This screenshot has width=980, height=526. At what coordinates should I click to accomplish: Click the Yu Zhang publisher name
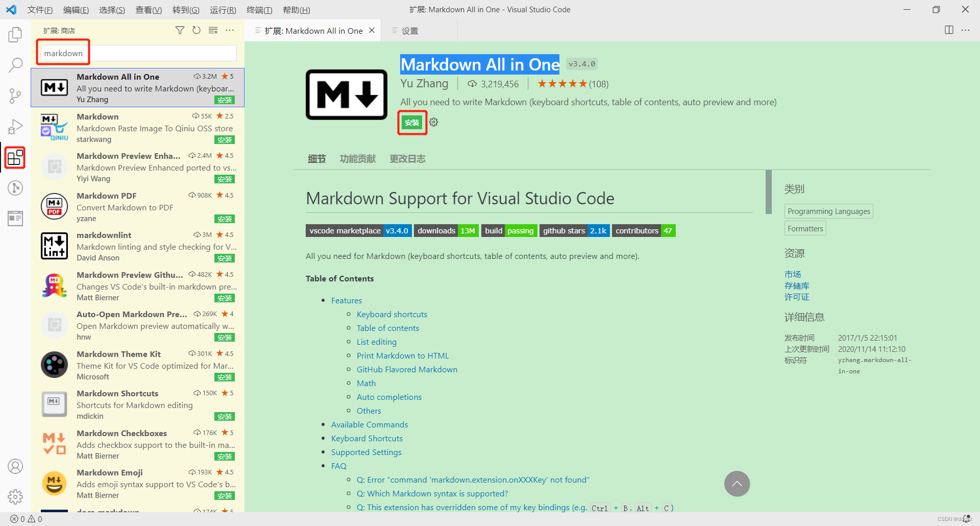(424, 84)
